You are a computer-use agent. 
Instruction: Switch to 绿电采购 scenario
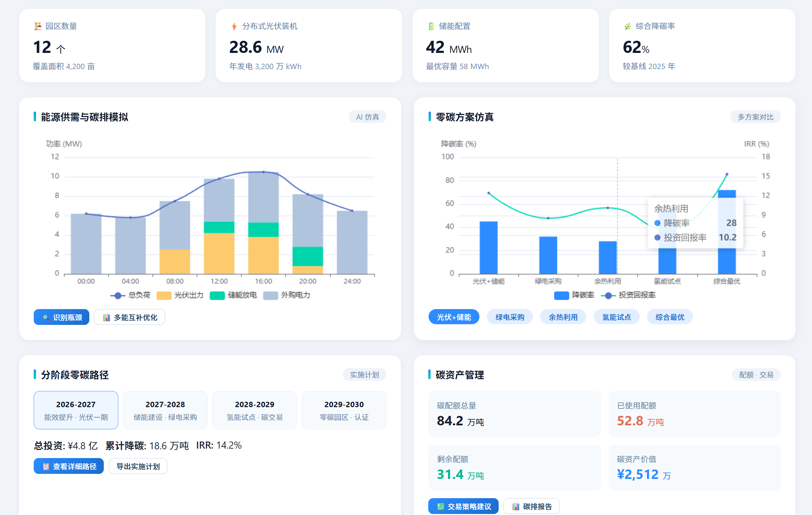pyautogui.click(x=510, y=317)
